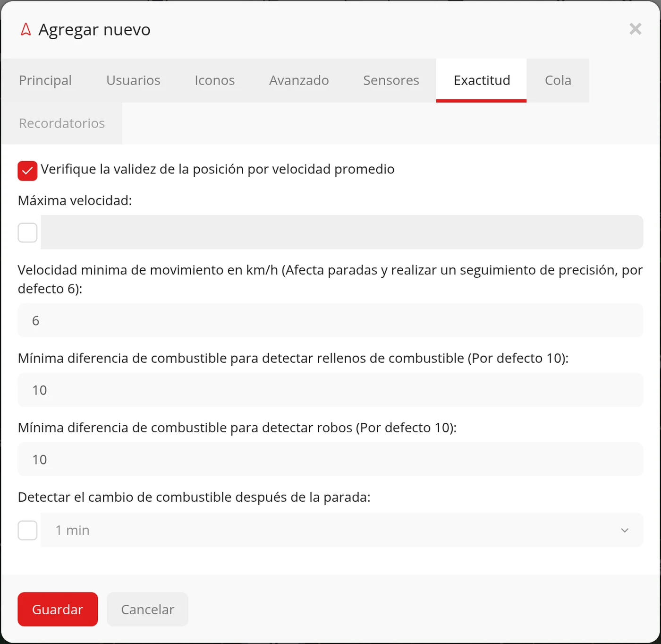Viewport: 661px width, 644px height.
Task: Enable detect fuel change after stop checkbox
Action: click(27, 530)
